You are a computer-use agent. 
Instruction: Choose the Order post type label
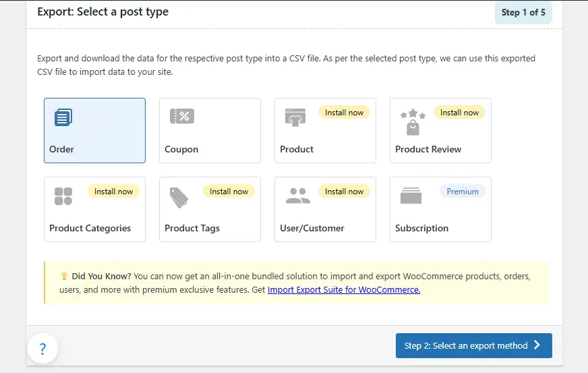pyautogui.click(x=61, y=149)
